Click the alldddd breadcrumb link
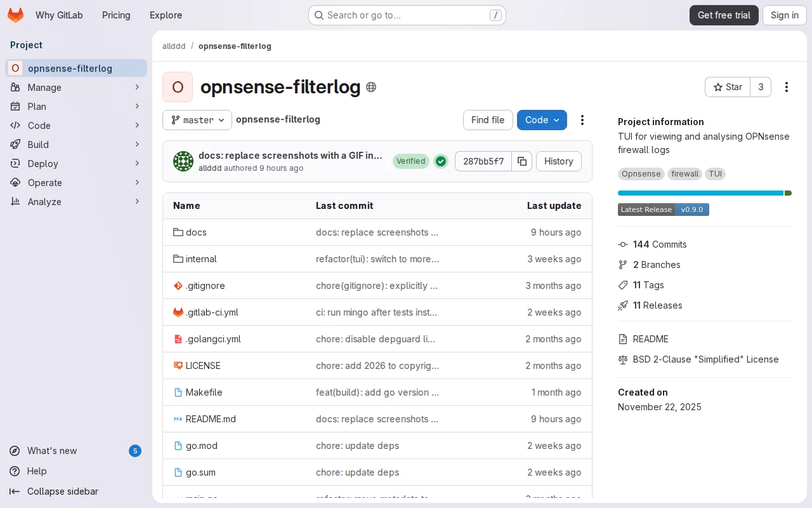 174,46
